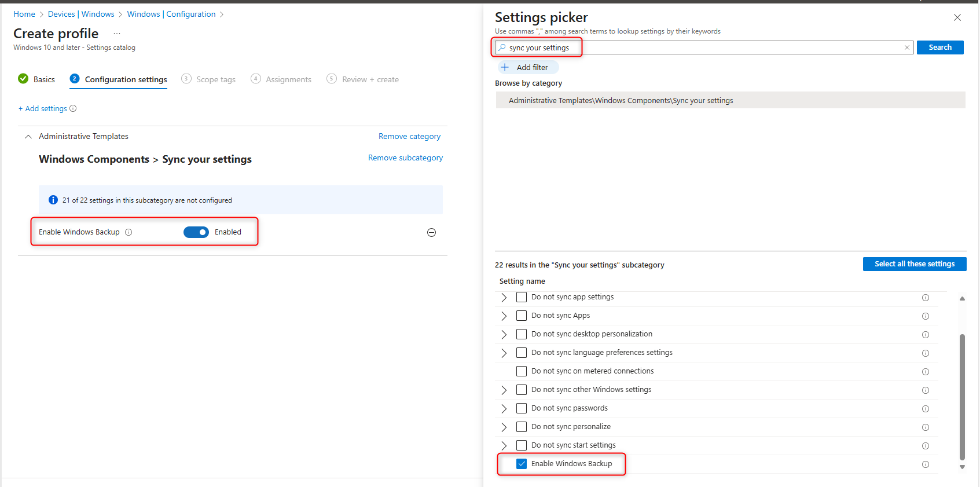Turn off the Enable Windows Backup toggle

[196, 232]
